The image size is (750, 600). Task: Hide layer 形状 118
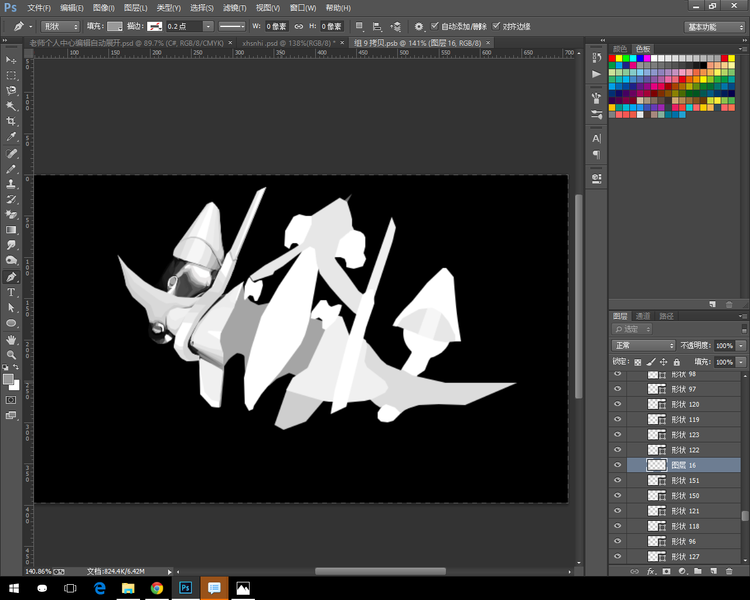(x=618, y=526)
